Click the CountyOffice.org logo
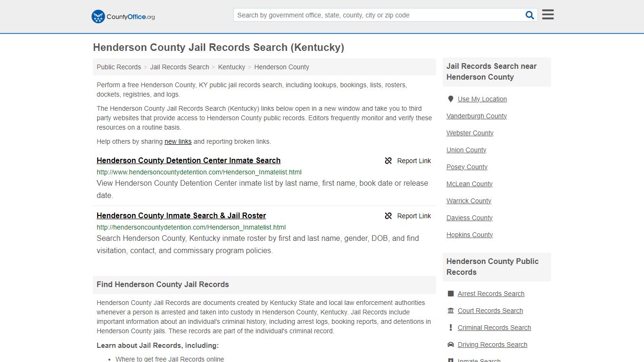Screen dimensions: 644x362 [123, 16]
